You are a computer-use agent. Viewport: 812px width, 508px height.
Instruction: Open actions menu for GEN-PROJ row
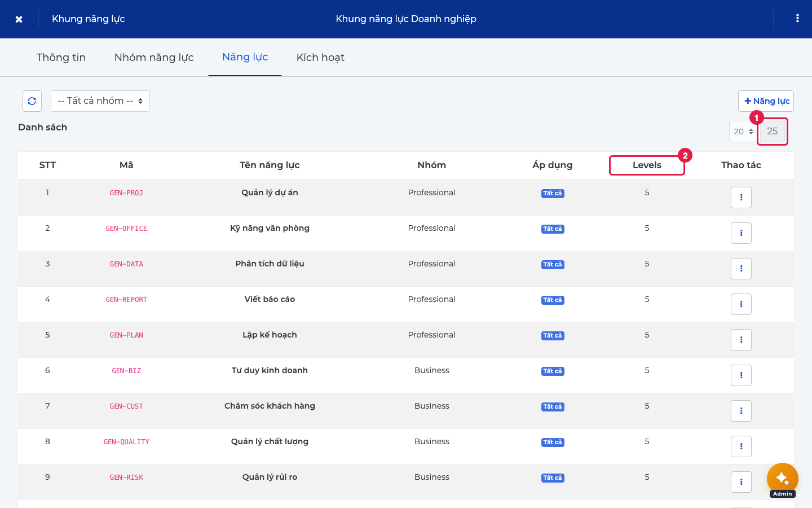[741, 198]
